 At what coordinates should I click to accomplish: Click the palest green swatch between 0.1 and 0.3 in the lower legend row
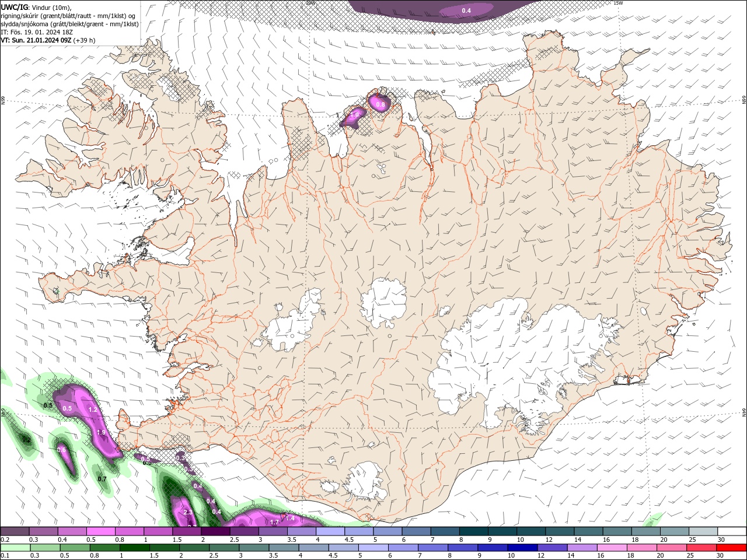click(15, 548)
